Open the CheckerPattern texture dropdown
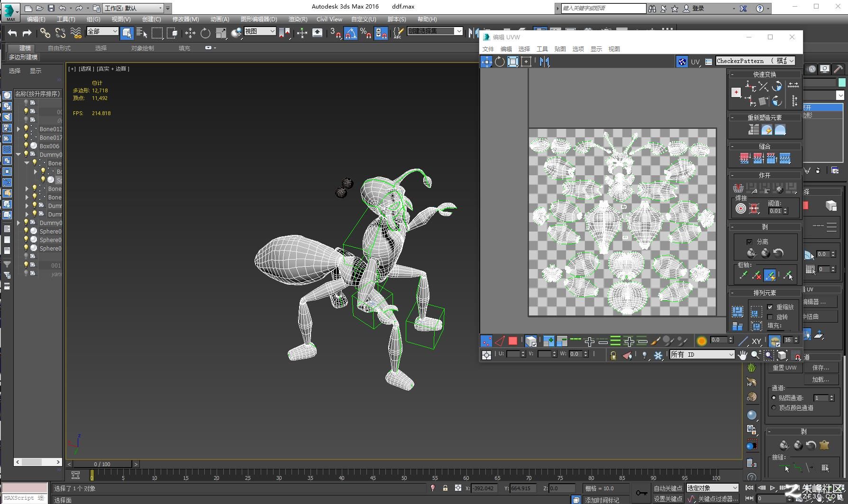This screenshot has width=848, height=504. tap(755, 61)
